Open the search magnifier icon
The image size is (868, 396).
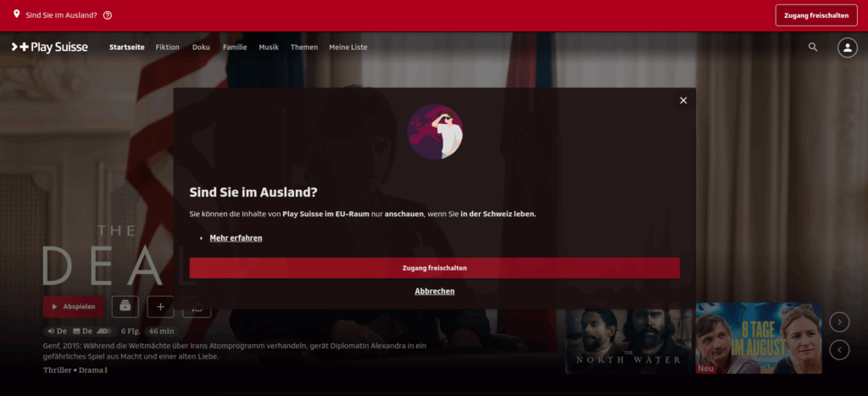tap(813, 47)
